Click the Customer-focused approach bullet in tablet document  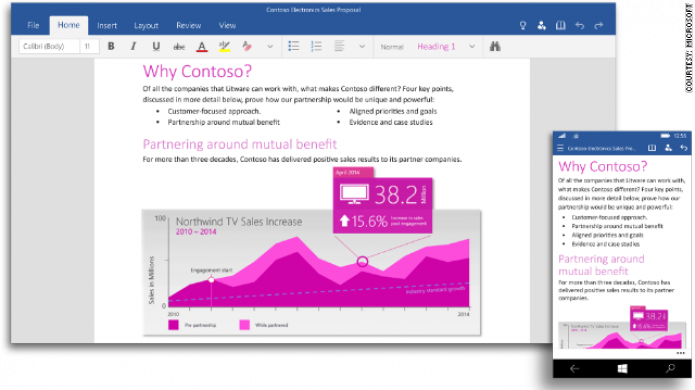pos(214,111)
